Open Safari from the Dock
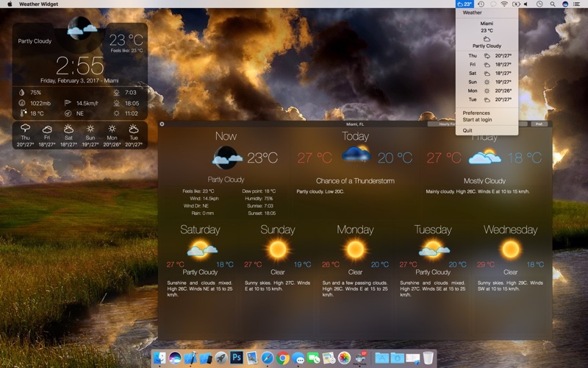The image size is (588, 368). [x=268, y=358]
